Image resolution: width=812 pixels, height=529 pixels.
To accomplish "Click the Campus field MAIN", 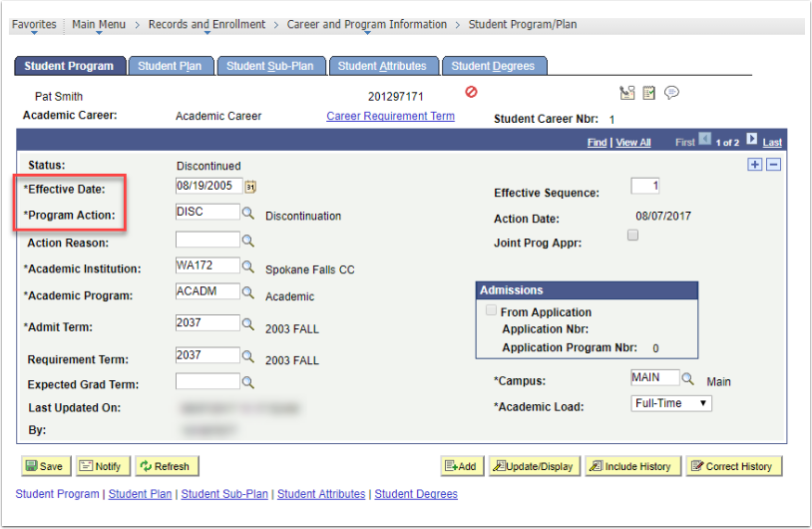I will (654, 377).
